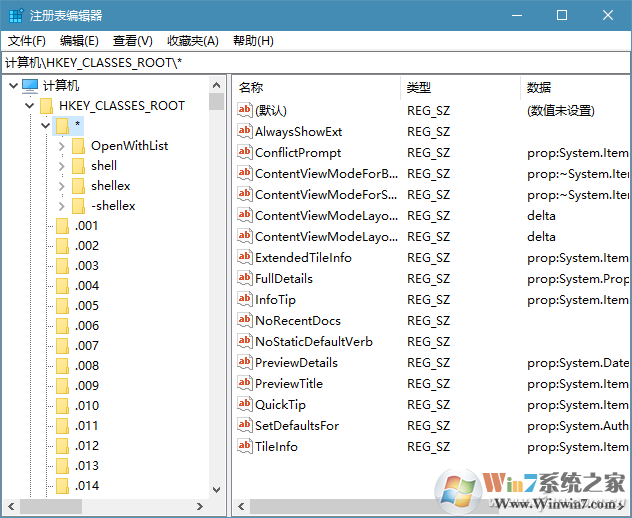Open the 查看(V) menu
This screenshot has width=632, height=518.
click(x=133, y=41)
